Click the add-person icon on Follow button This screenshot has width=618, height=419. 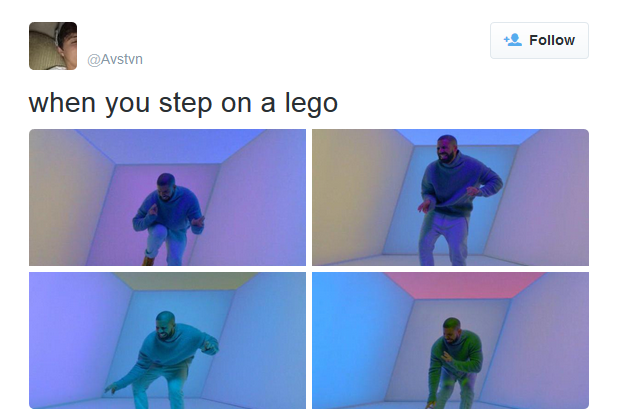click(513, 40)
